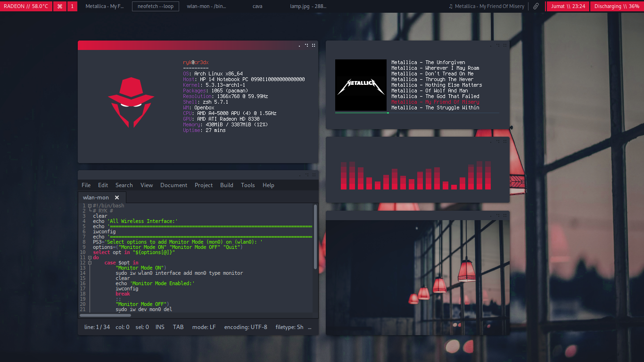Click the 'break' keyword on line 18

[x=123, y=294]
